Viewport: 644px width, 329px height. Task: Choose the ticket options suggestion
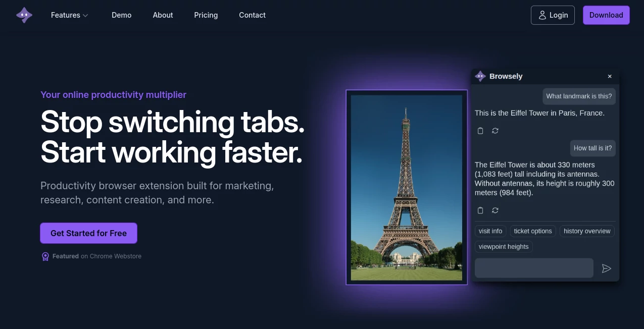tap(533, 231)
